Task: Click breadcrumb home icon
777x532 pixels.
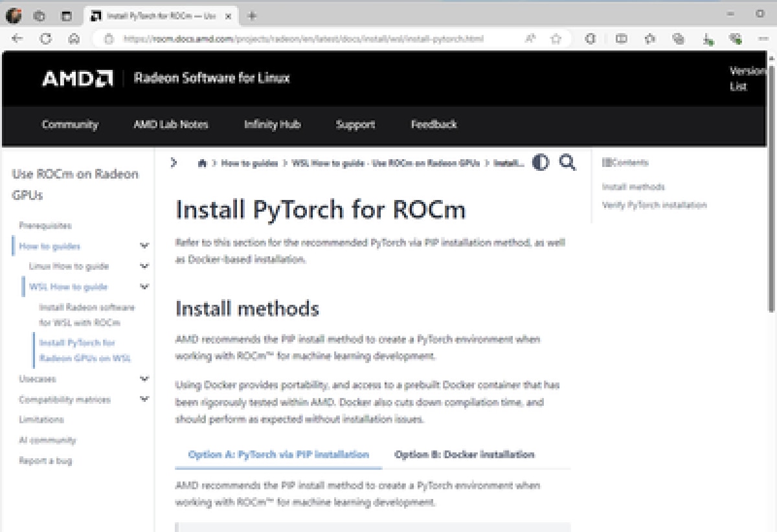Action: pos(202,163)
